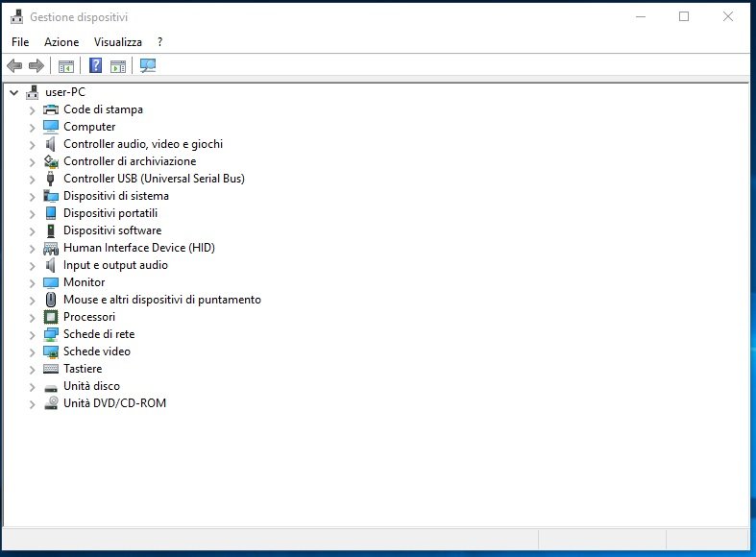Toggle the action pane toolbar icon

pyautogui.click(x=118, y=66)
